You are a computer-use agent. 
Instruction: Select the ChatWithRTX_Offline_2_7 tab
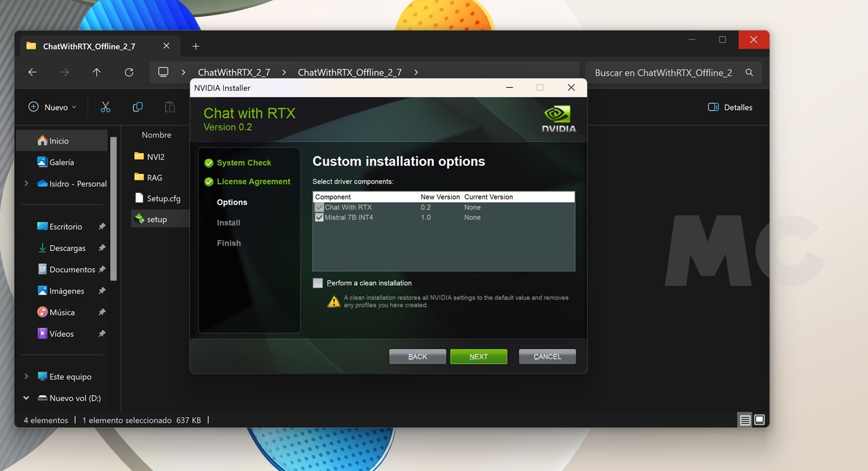click(x=89, y=46)
